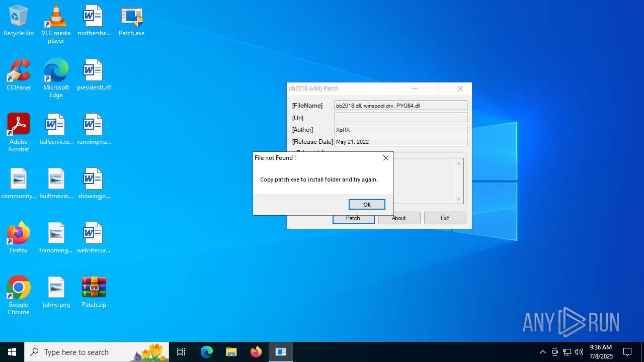Open Adobe Acrobat desktop shortcut
644x362 pixels.
point(19,133)
